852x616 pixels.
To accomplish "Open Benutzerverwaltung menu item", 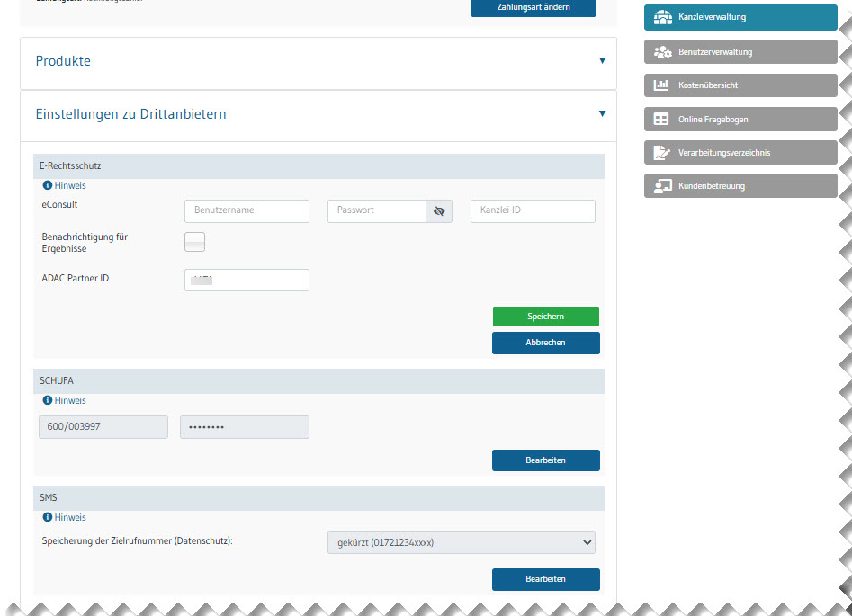I will [740, 52].
